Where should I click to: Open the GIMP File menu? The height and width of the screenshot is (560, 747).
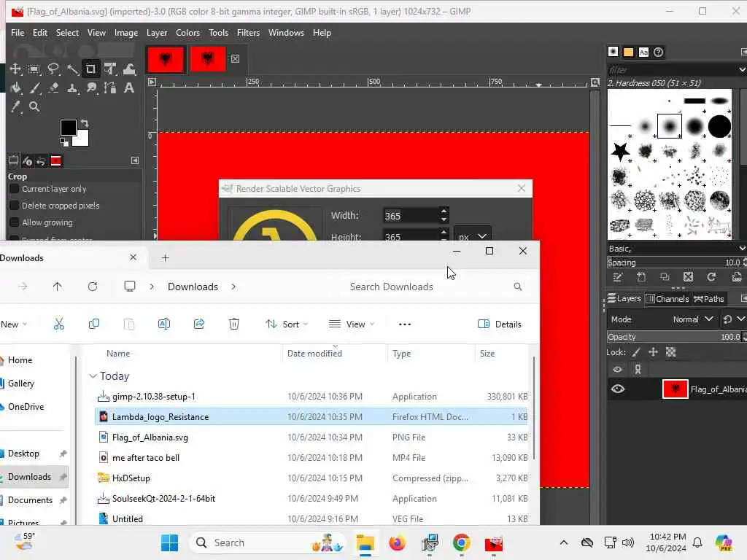point(18,33)
